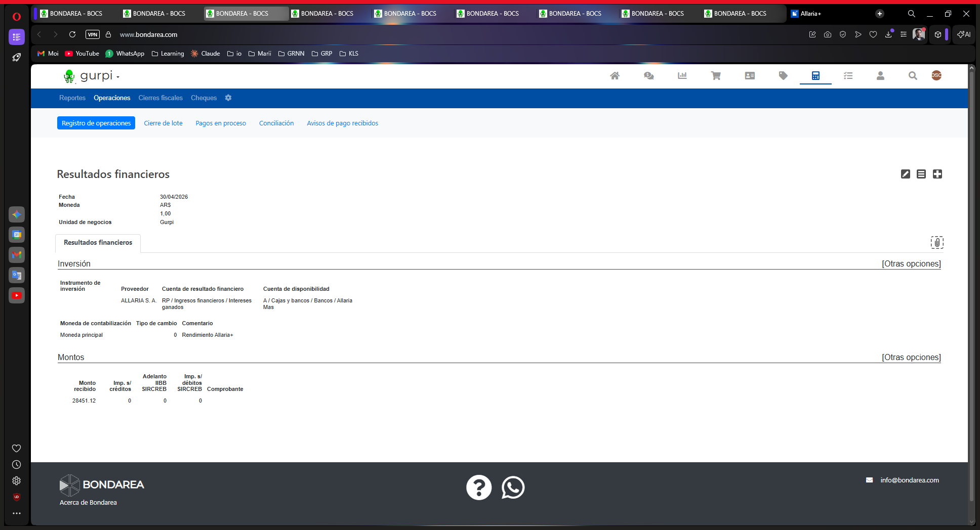This screenshot has width=980, height=530.
Task: Click the heart bookmark icon in address bar
Action: (x=873, y=34)
